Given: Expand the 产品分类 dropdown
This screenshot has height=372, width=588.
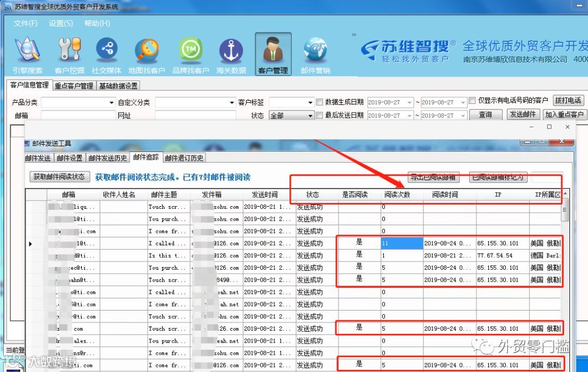Looking at the screenshot, I should (112, 102).
